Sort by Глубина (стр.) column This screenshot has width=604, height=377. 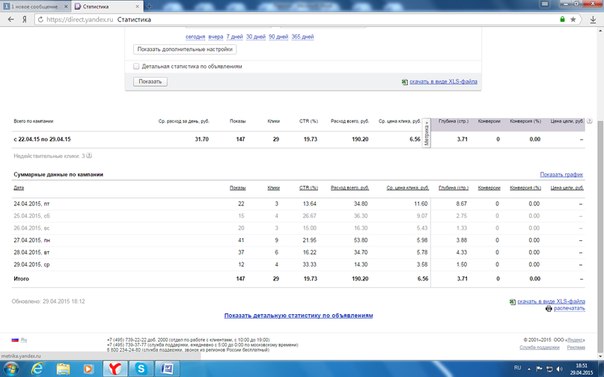point(453,188)
